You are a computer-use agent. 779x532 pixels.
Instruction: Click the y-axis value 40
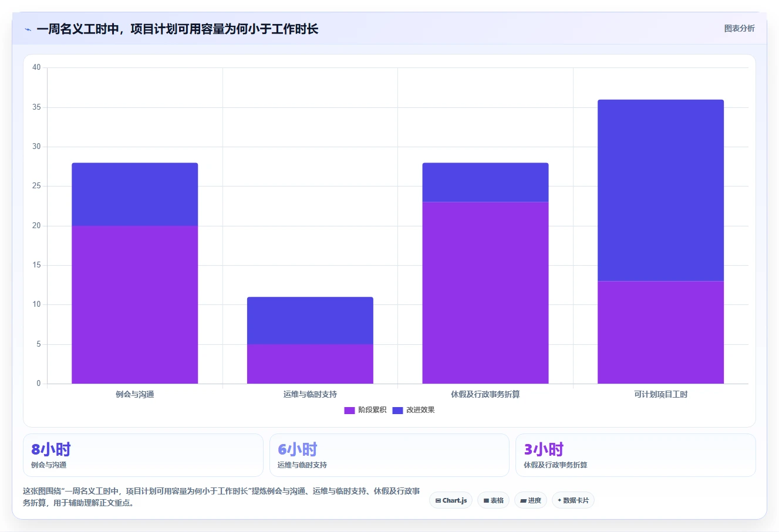(x=36, y=67)
